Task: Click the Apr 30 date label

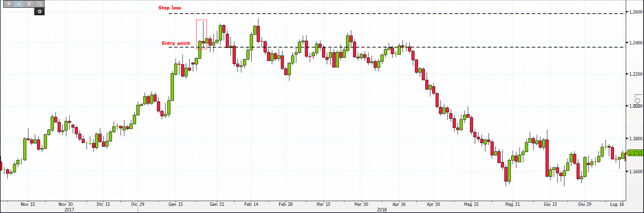Action: [433, 204]
